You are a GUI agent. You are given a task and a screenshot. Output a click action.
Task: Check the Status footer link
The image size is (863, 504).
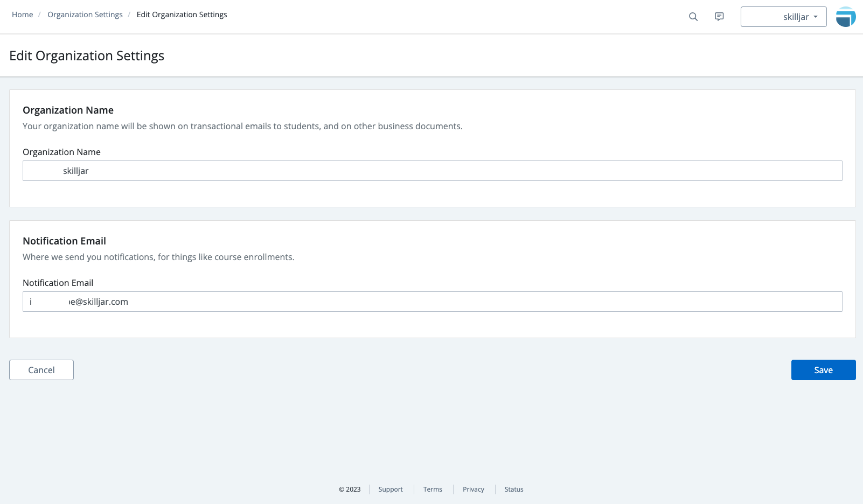514,489
